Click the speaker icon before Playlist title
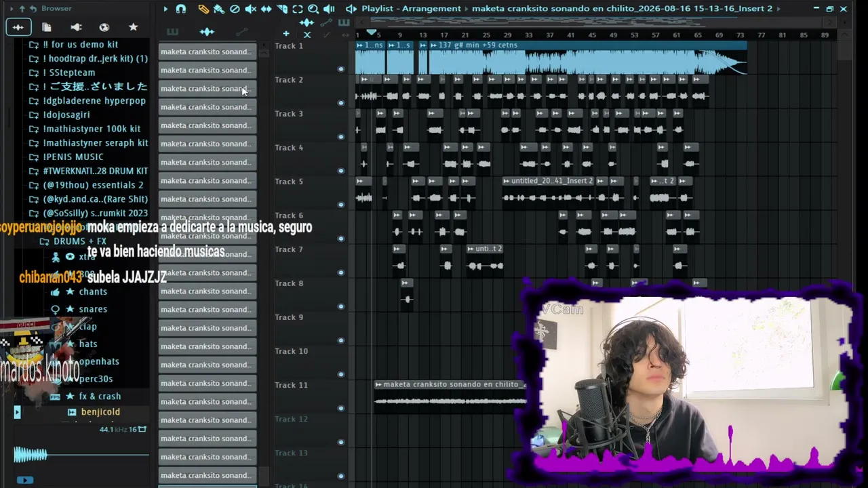 pos(351,9)
